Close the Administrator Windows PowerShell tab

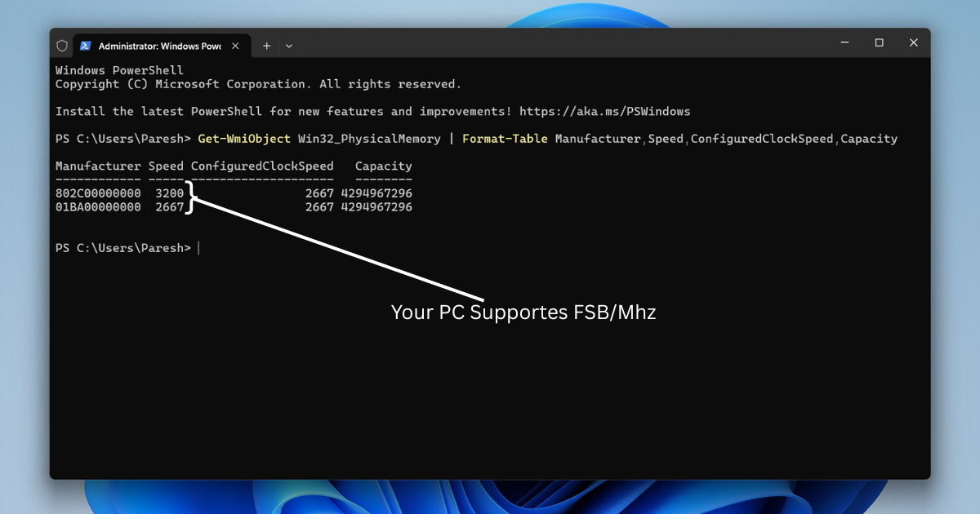point(237,46)
